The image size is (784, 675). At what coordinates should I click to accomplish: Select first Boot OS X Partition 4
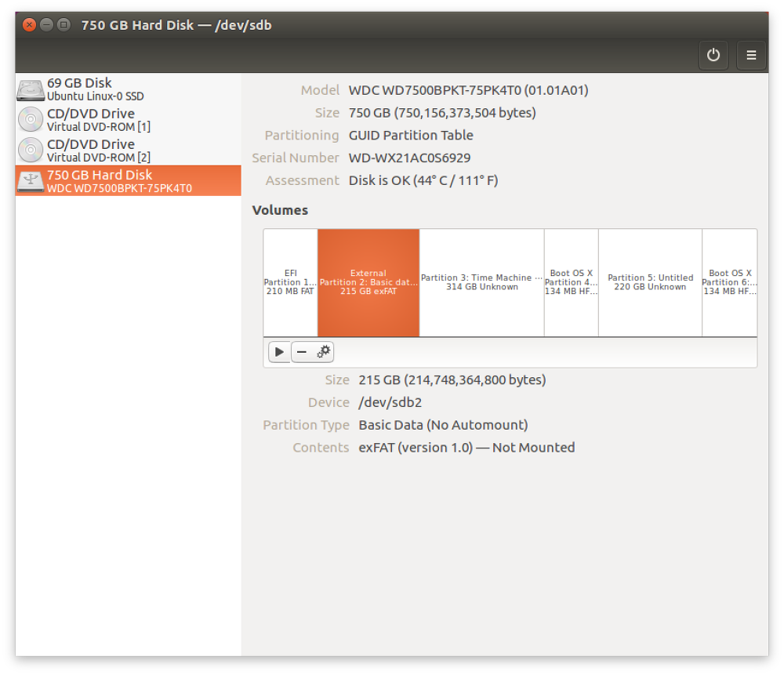click(x=571, y=282)
